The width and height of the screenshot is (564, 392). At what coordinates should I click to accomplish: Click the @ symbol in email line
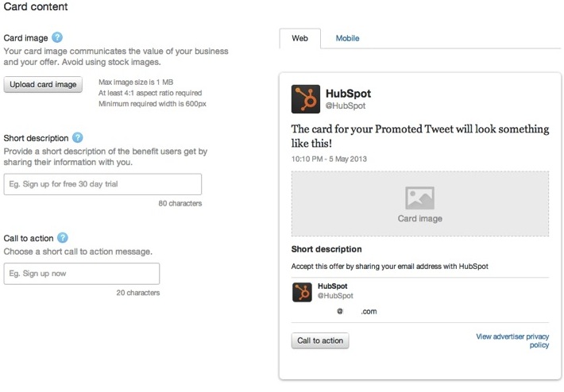(x=340, y=311)
